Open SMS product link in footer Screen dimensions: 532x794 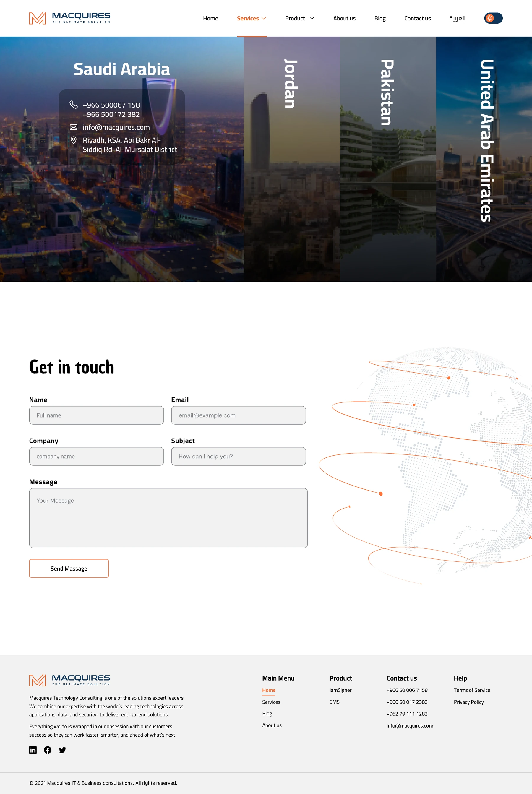click(x=334, y=702)
